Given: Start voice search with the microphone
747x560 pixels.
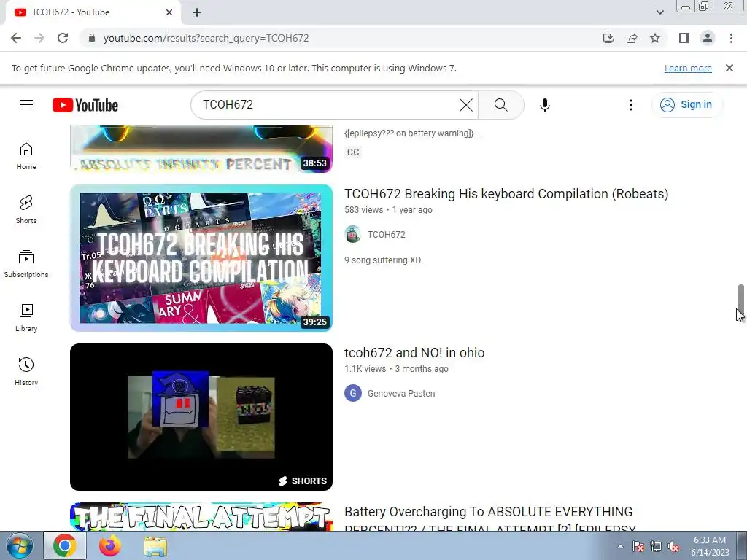Looking at the screenshot, I should [x=544, y=105].
